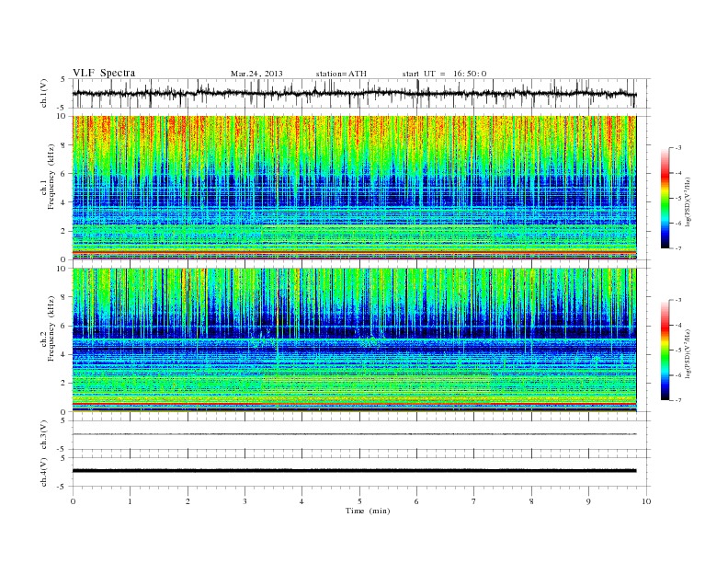Image resolution: width=728 pixels, height=563 pixels.
Task: Click the "Time (min)" x-axis label
Action: click(x=368, y=511)
